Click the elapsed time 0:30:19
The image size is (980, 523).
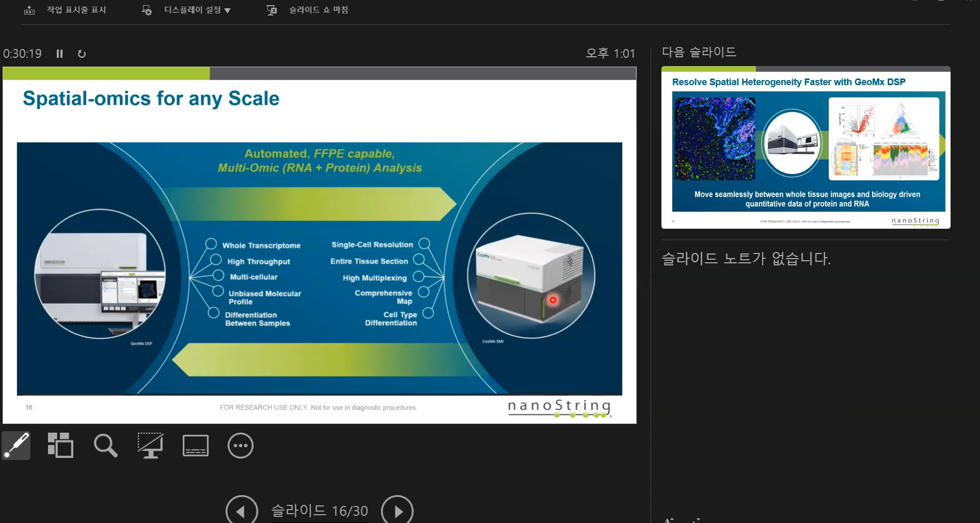click(x=22, y=54)
